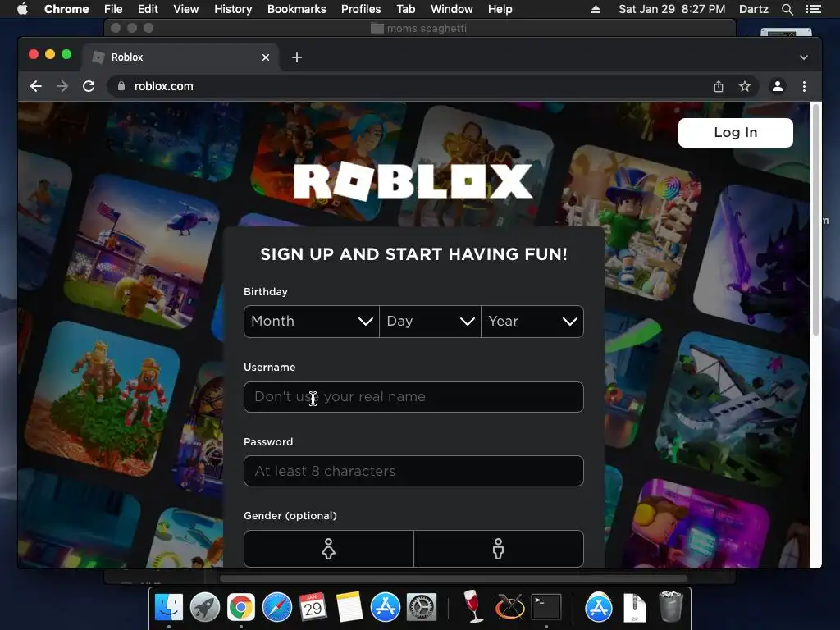Click the Log In button
Viewport: 840px width, 630px height.
pyautogui.click(x=736, y=132)
